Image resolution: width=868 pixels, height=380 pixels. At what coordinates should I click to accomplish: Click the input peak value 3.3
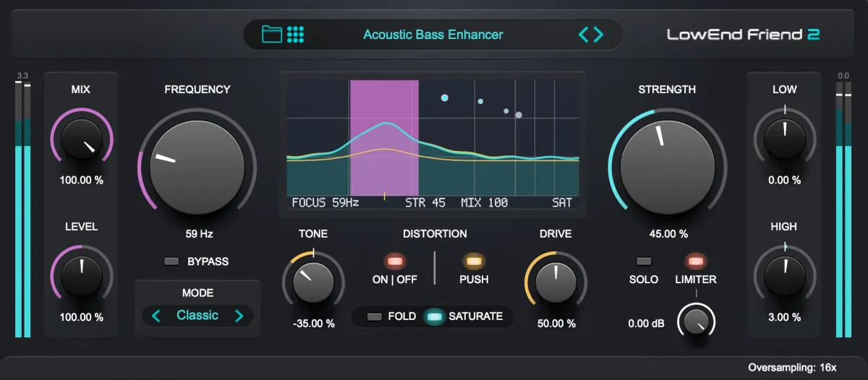(22, 75)
